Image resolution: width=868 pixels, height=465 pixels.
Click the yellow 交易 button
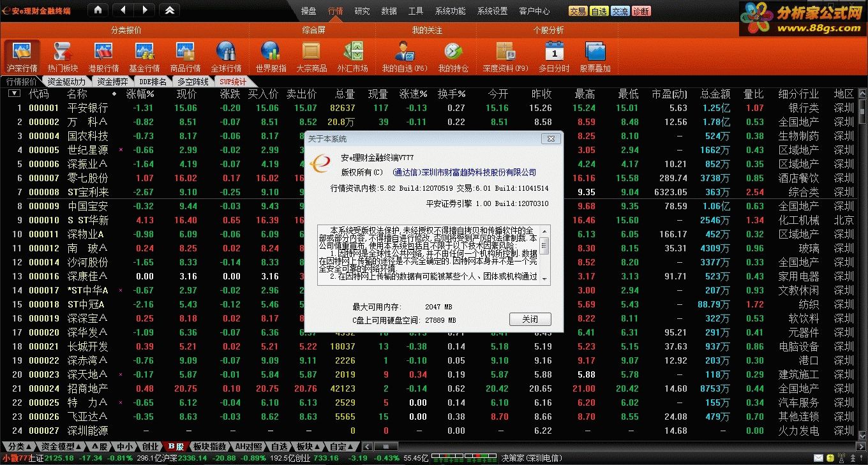pyautogui.click(x=578, y=11)
